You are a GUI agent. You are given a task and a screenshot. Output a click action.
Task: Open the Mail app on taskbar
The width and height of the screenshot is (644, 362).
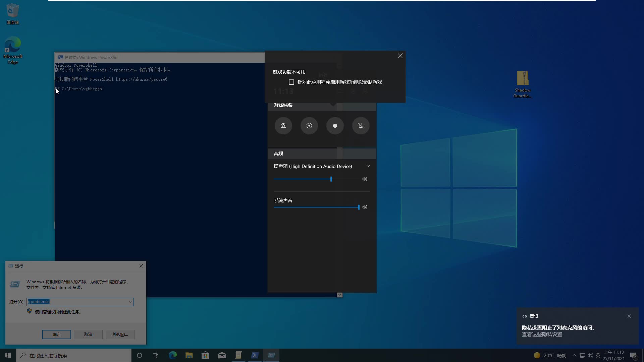(x=222, y=355)
